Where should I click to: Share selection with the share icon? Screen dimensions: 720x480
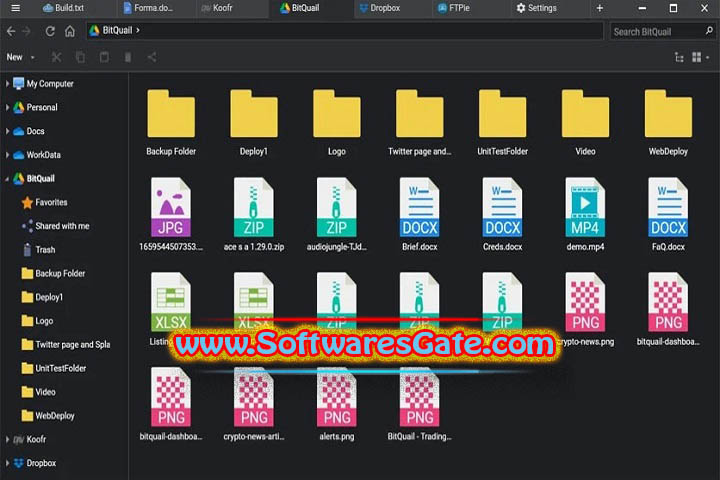click(152, 57)
